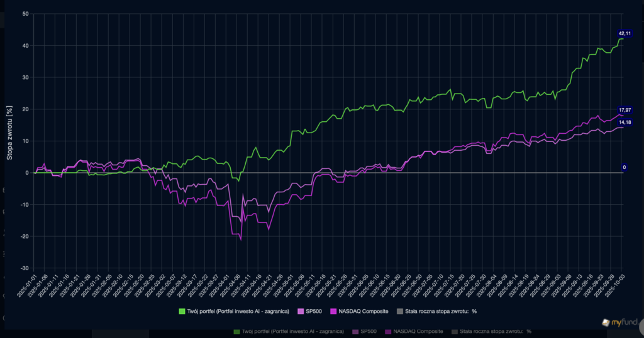Click the 50 tick on the Y axis
Screen dimensions: 644x338
click(x=25, y=14)
